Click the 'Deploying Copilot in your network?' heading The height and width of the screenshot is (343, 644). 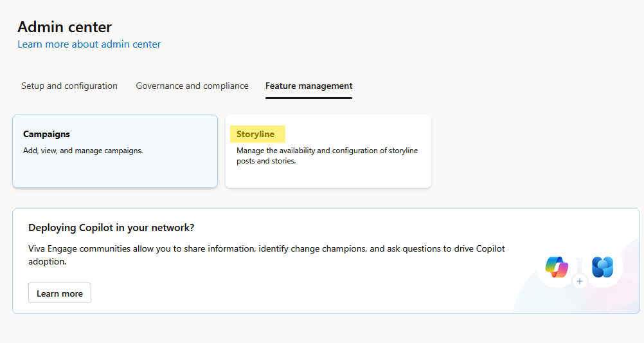click(x=111, y=228)
